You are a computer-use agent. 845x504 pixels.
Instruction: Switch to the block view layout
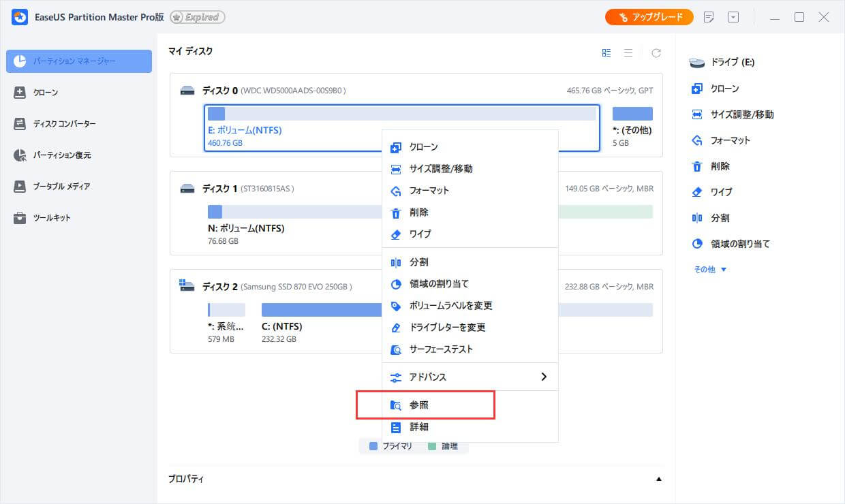click(606, 52)
